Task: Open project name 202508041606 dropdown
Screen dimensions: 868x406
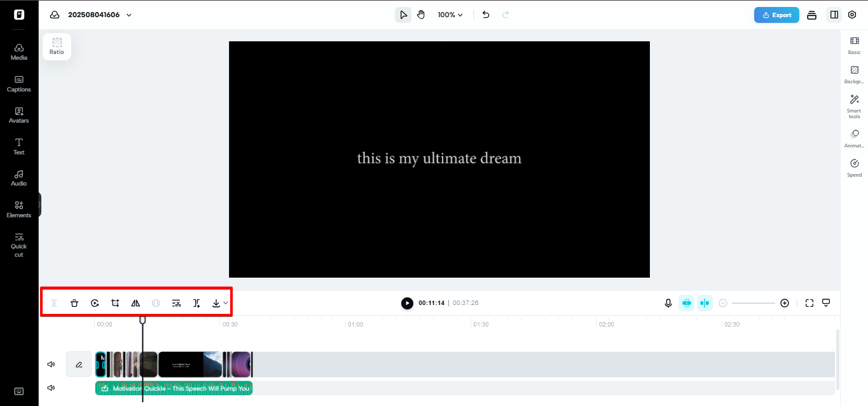Action: click(x=100, y=15)
